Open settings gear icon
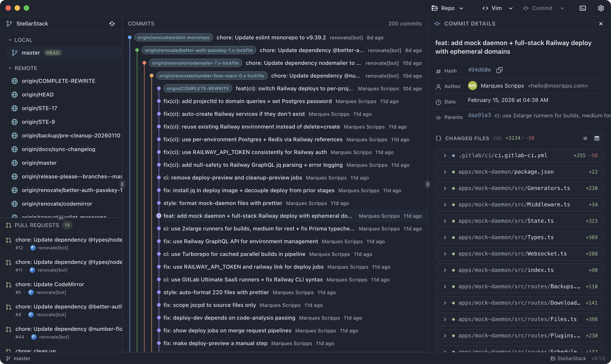611x364 pixels. click(601, 8)
